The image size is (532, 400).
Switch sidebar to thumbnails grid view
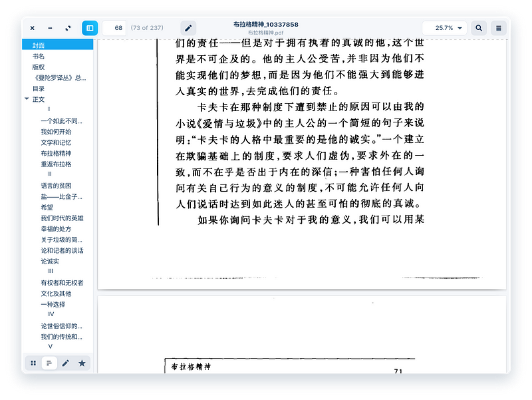[33, 363]
